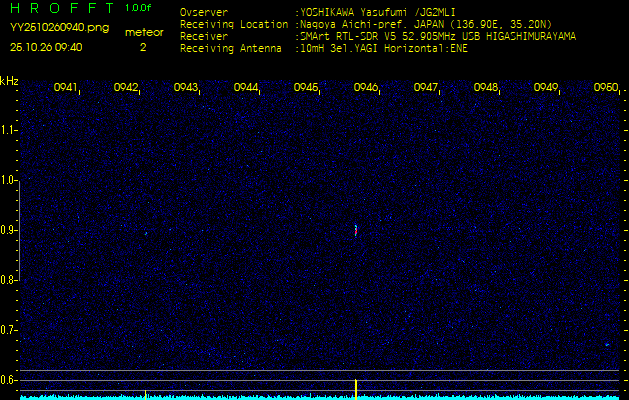This screenshot has height=400, width=629.
Task: Click the date stamp 25.10.26 09:40
Action: [46, 47]
